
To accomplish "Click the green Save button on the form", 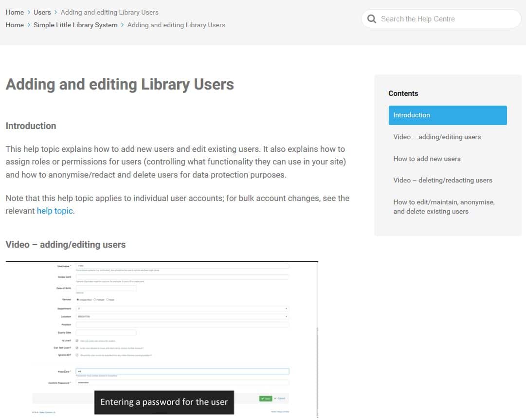I will pyautogui.click(x=266, y=398).
